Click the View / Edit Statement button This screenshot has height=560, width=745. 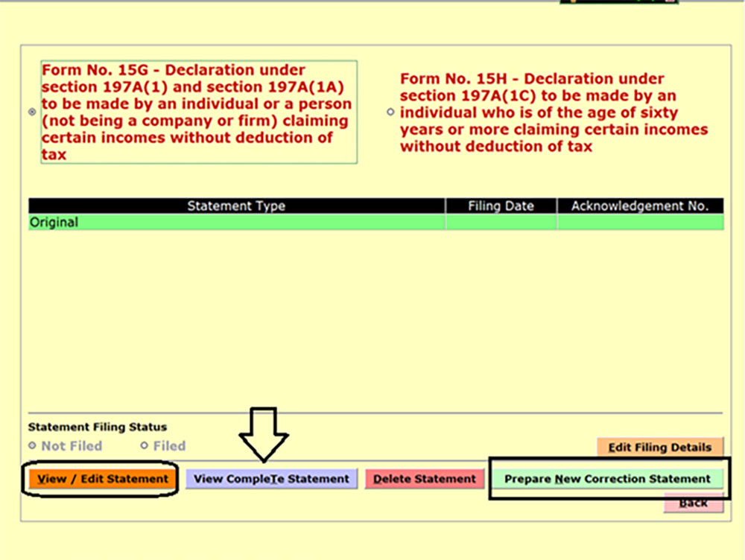click(x=101, y=479)
